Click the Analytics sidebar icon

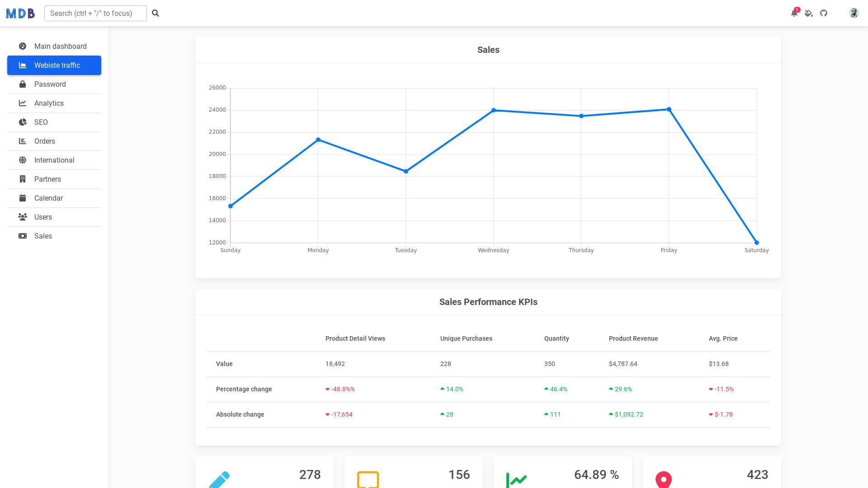pos(23,103)
